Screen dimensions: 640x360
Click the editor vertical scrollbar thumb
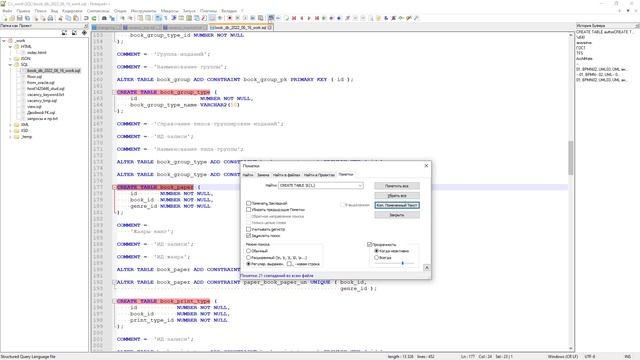pos(571,157)
